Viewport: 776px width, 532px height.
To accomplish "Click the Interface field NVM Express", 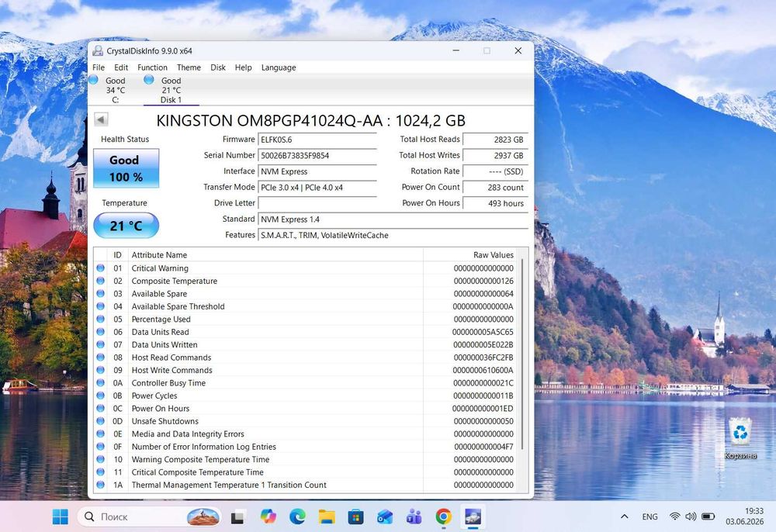I will [317, 171].
